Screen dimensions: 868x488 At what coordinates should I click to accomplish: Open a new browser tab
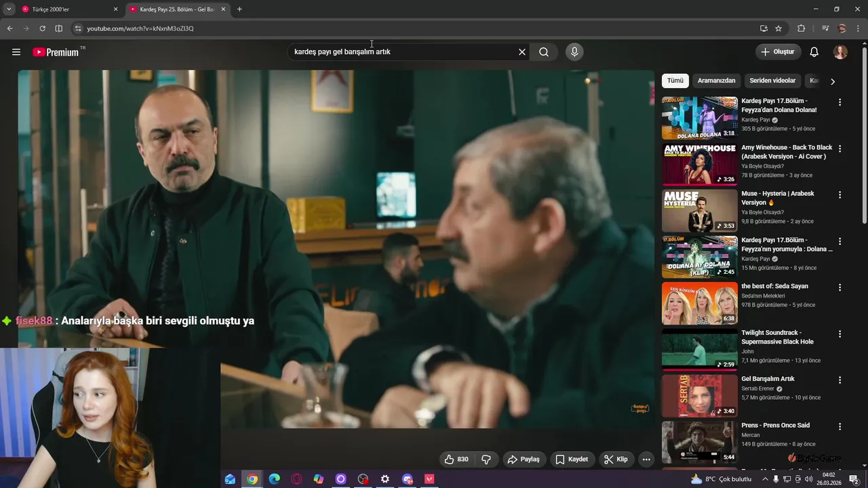click(x=239, y=9)
